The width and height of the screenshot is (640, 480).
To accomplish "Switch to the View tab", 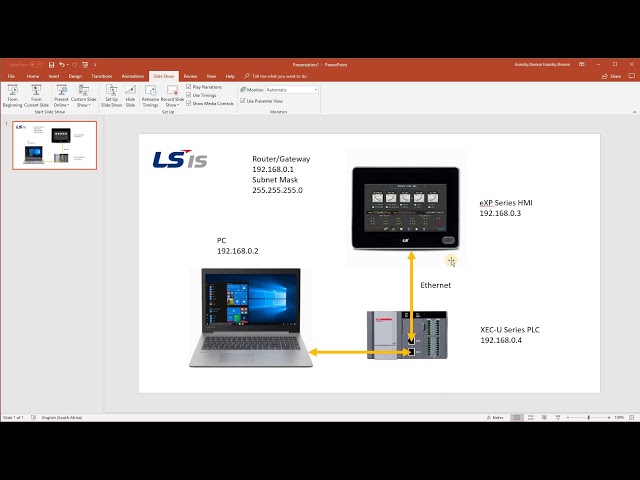I will point(211,76).
